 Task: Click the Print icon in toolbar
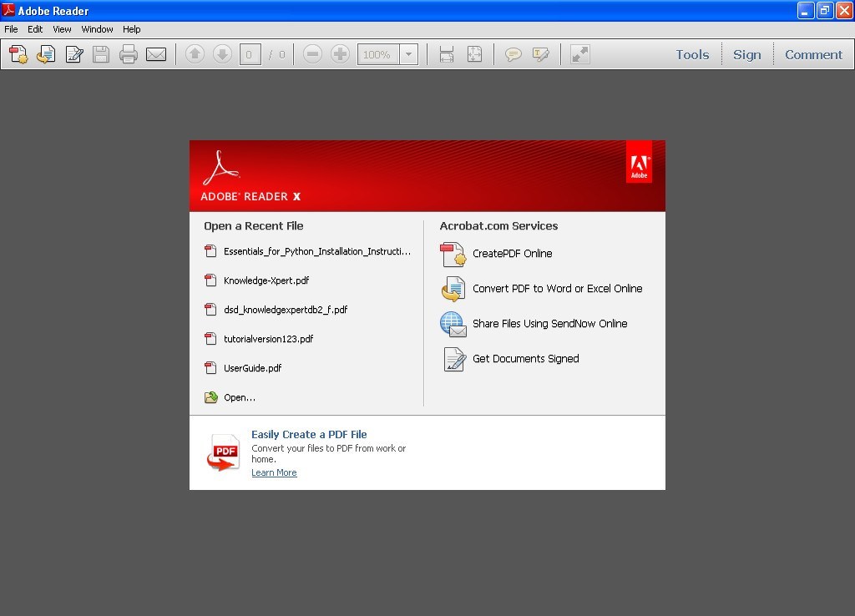128,55
